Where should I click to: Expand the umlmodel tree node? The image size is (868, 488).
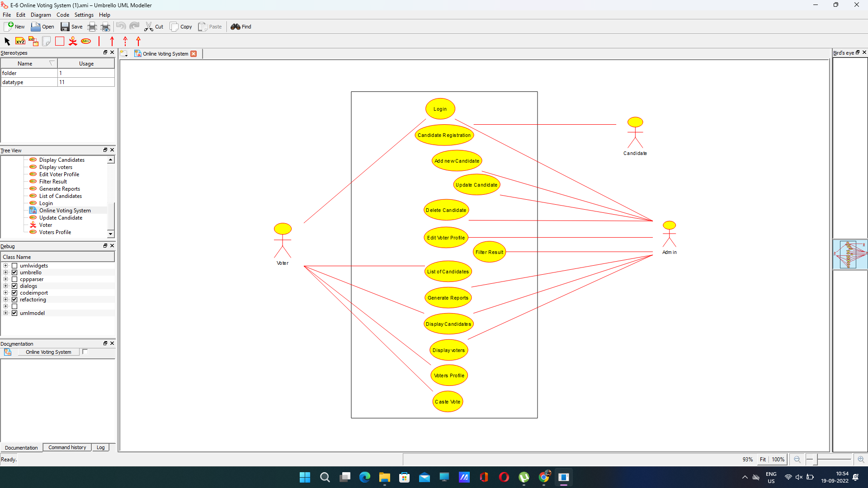[x=6, y=313]
